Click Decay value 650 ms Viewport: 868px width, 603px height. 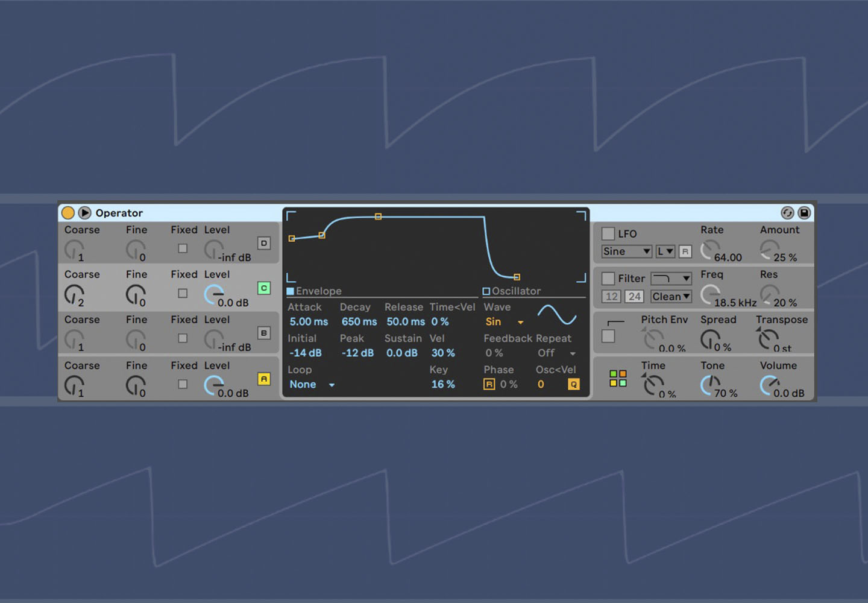click(359, 322)
